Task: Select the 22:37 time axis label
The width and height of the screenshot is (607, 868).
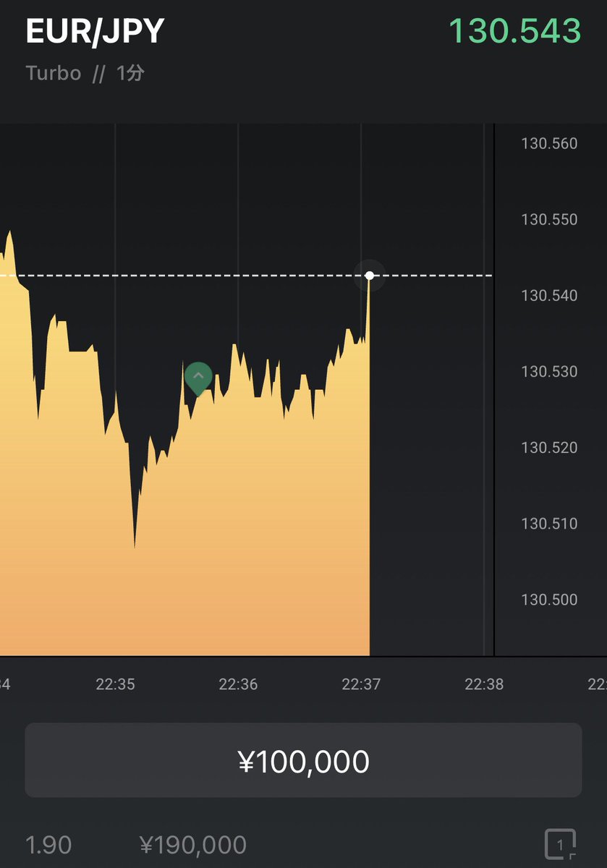Action: pos(361,684)
